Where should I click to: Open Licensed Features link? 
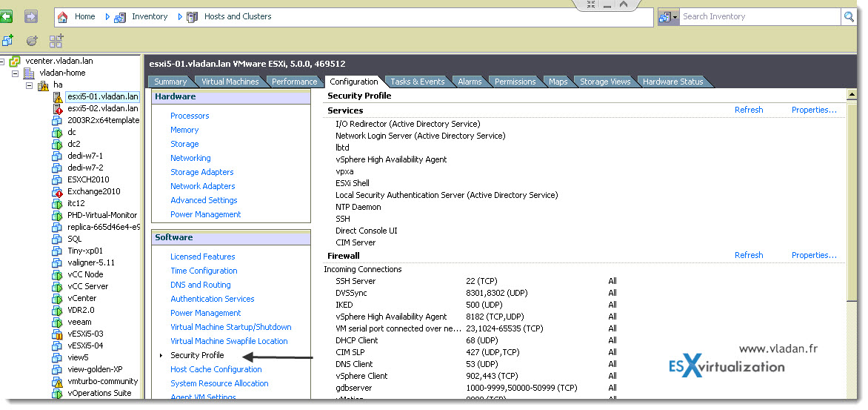tap(203, 257)
